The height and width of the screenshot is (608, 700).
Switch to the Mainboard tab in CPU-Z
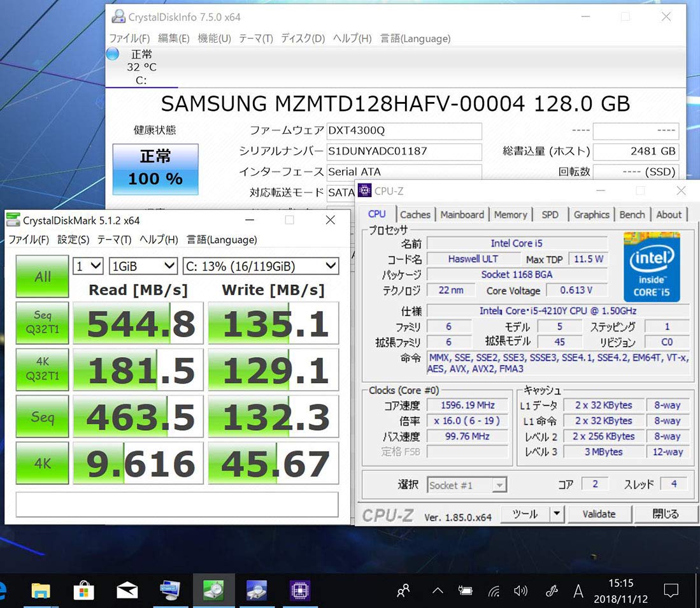point(462,215)
